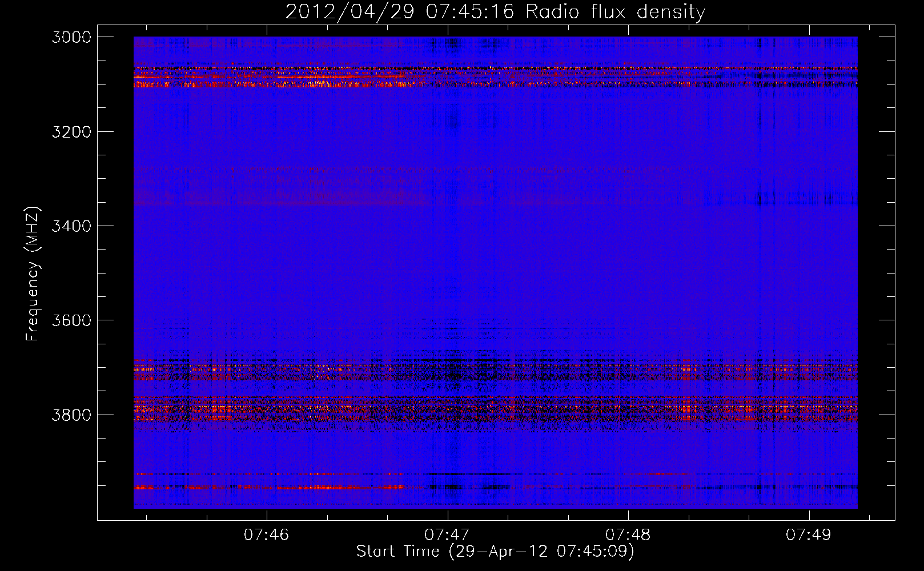Click the 'Frequency (MHZ)' axis title
Viewport: 924px width, 571px height.
click(33, 274)
